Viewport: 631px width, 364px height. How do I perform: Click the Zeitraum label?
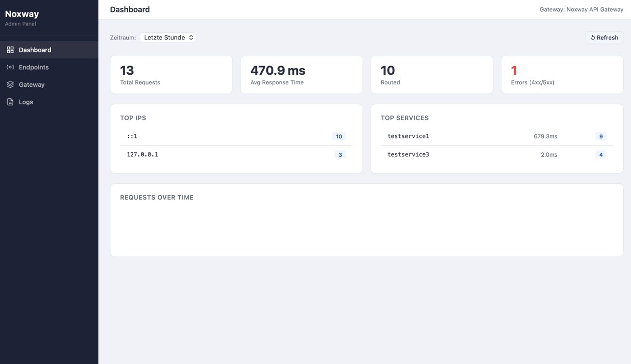123,38
